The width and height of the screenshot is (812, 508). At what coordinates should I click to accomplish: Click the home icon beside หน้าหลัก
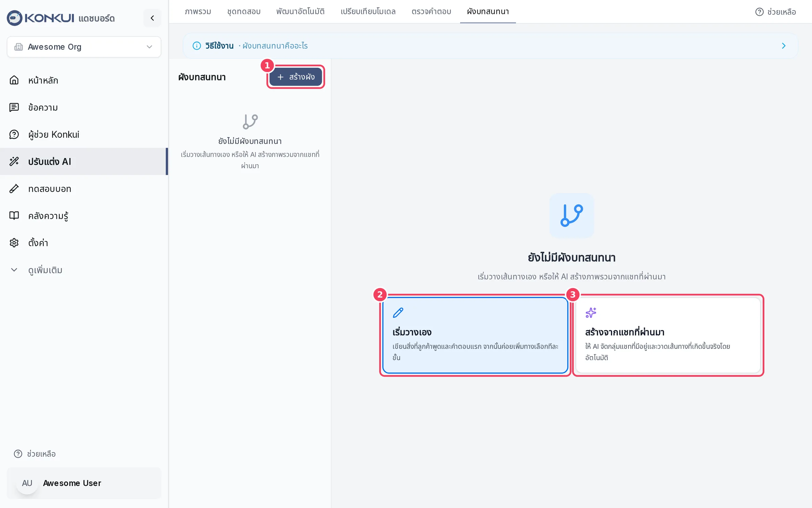pos(14,80)
